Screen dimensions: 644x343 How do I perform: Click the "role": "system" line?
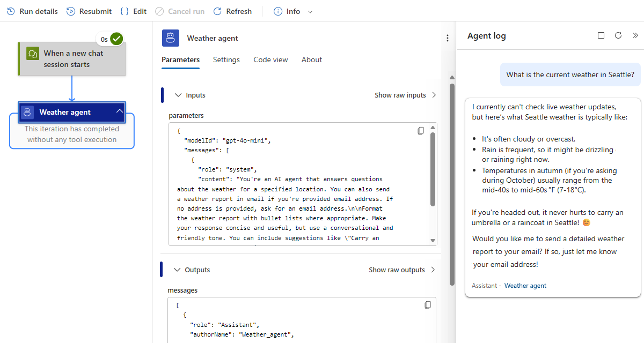click(228, 169)
